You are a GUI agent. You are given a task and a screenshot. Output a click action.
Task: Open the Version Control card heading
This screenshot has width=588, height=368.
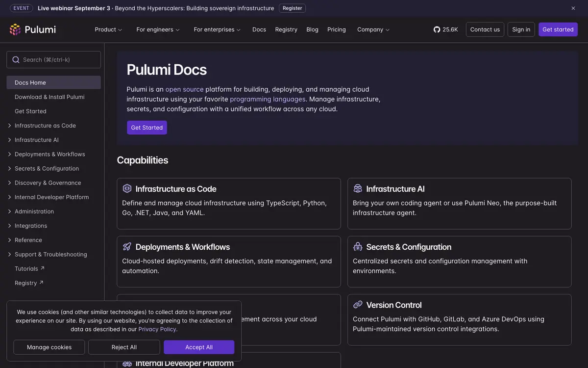point(394,305)
